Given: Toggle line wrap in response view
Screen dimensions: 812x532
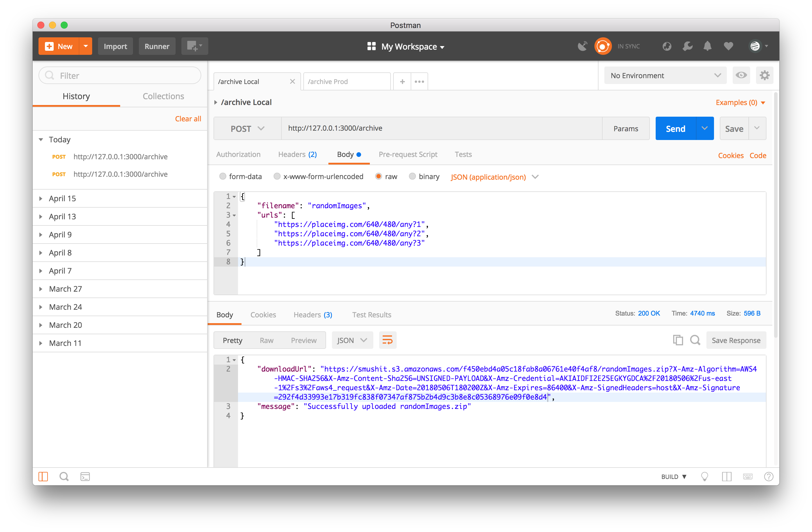Looking at the screenshot, I should pos(388,340).
